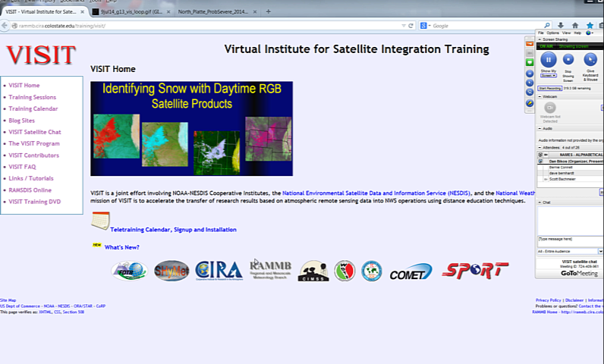Screen dimensions: 604x364
Task: Click the Start Recording button
Action: tap(549, 88)
